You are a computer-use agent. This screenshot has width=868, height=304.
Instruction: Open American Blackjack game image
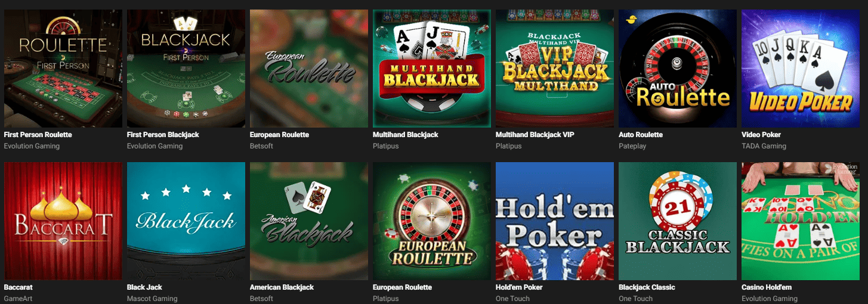click(x=309, y=221)
